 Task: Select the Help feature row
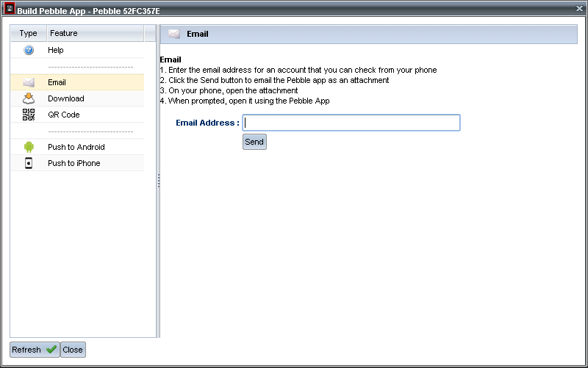77,50
